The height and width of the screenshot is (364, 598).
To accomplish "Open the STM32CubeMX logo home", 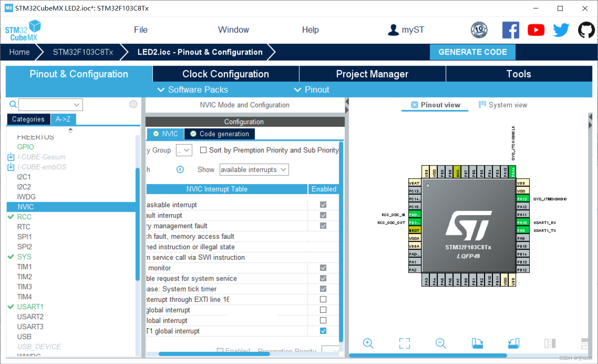I will tap(23, 30).
